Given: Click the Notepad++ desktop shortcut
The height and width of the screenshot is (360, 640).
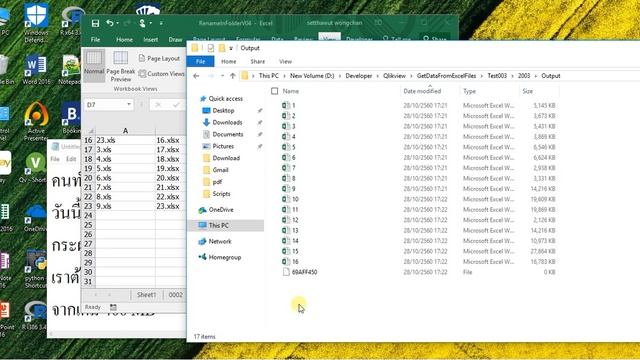Looking at the screenshot, I should point(71,70).
